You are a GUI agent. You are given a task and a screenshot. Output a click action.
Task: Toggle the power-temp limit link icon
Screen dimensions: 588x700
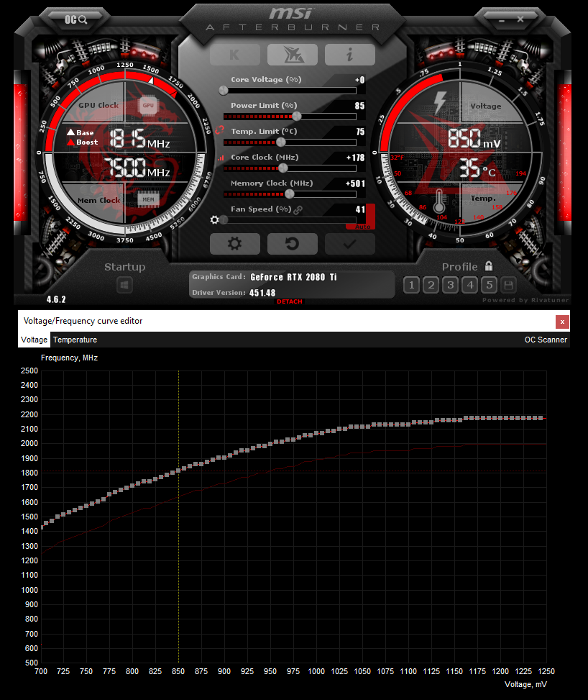(219, 130)
